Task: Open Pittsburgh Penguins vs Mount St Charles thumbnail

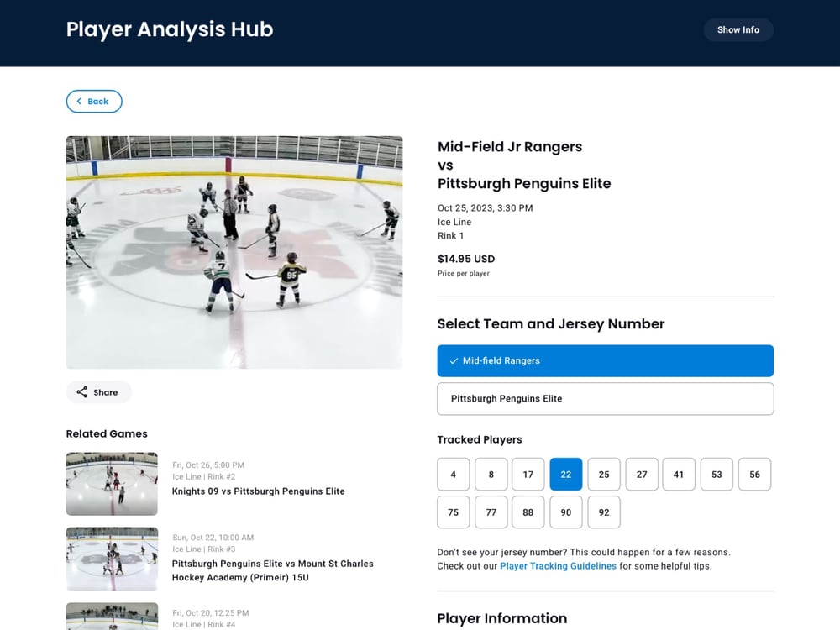Action: point(112,559)
